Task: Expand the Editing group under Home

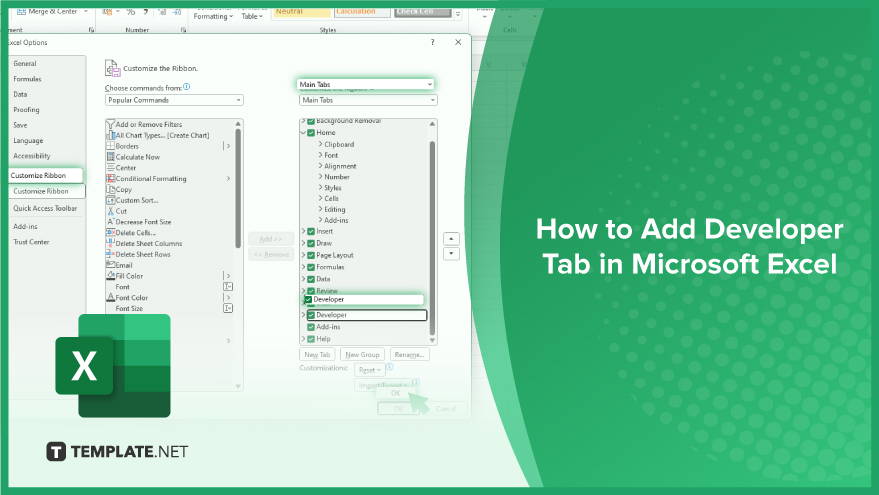Action: [321, 209]
